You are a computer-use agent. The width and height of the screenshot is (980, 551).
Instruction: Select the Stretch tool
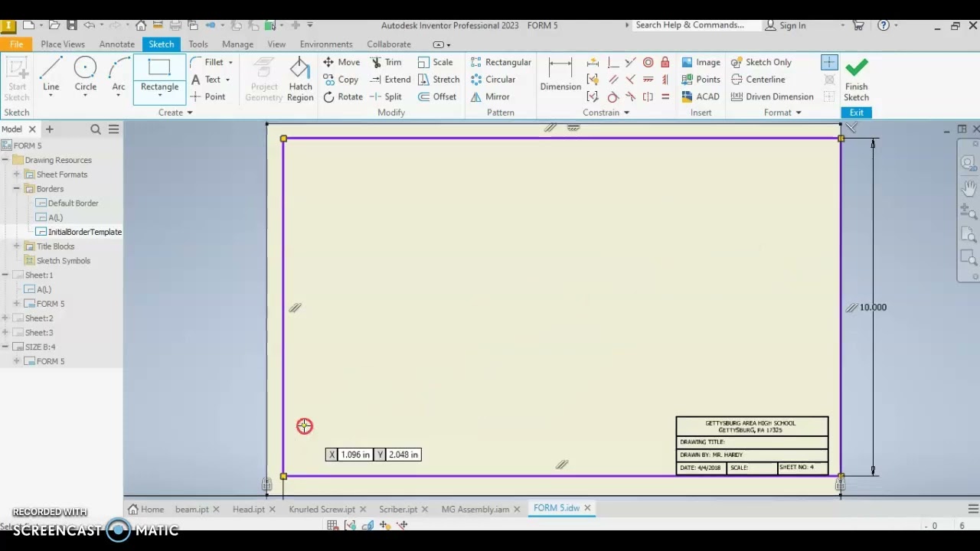(439, 80)
